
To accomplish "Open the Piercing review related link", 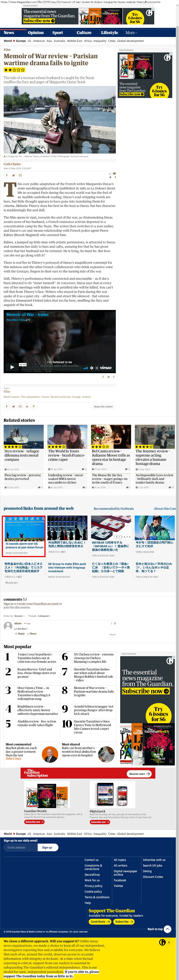I will [22, 477].
